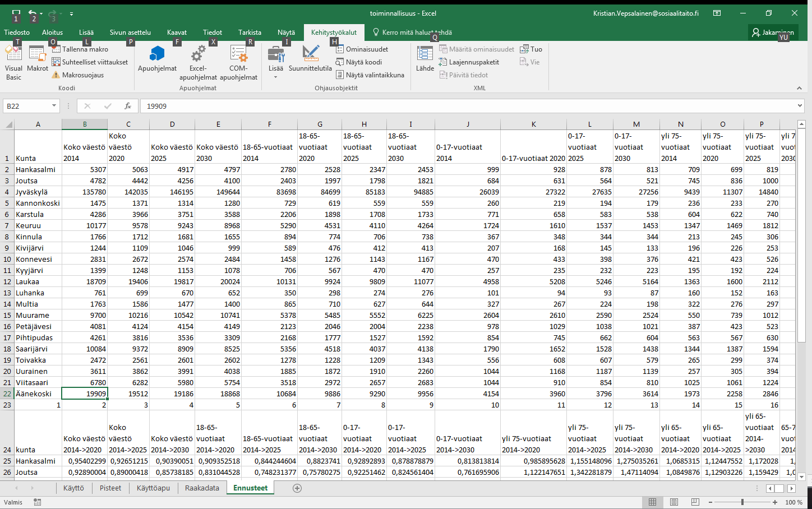The width and height of the screenshot is (812, 509).
Task: Switch to the Tarkista tab
Action: (250, 33)
